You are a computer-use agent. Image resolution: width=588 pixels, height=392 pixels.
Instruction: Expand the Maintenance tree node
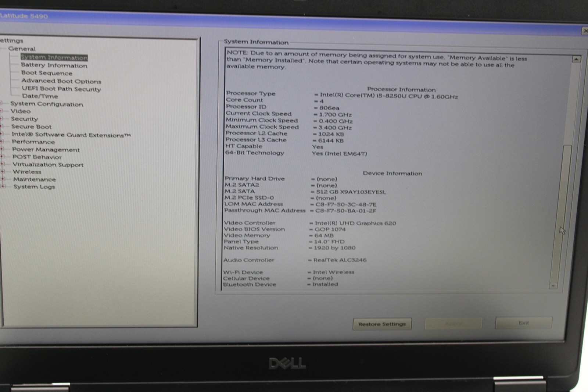(3, 179)
